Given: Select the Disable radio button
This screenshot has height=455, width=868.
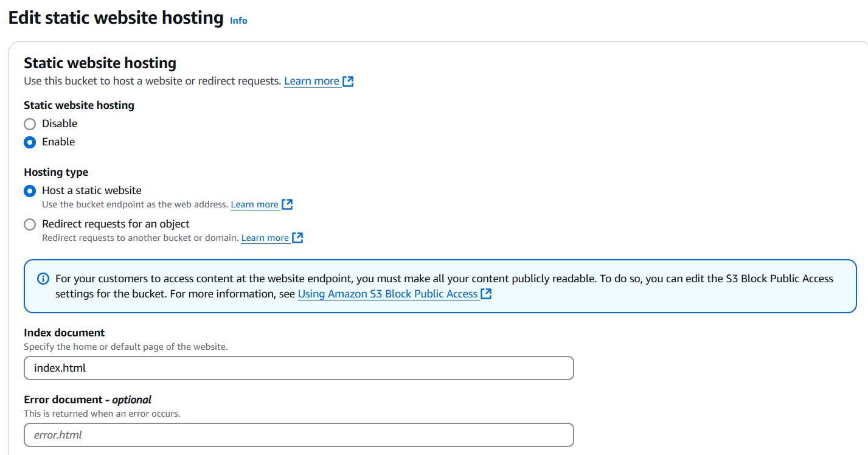Looking at the screenshot, I should [x=30, y=124].
